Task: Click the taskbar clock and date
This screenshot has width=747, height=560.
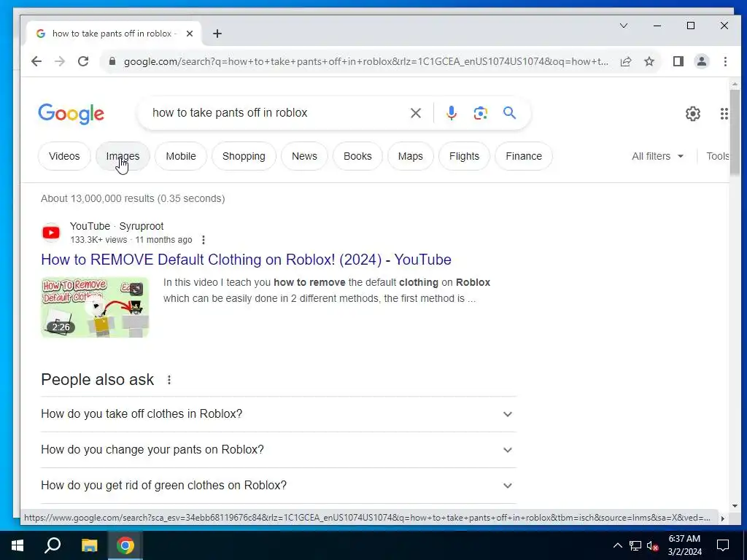Action: [684, 545]
